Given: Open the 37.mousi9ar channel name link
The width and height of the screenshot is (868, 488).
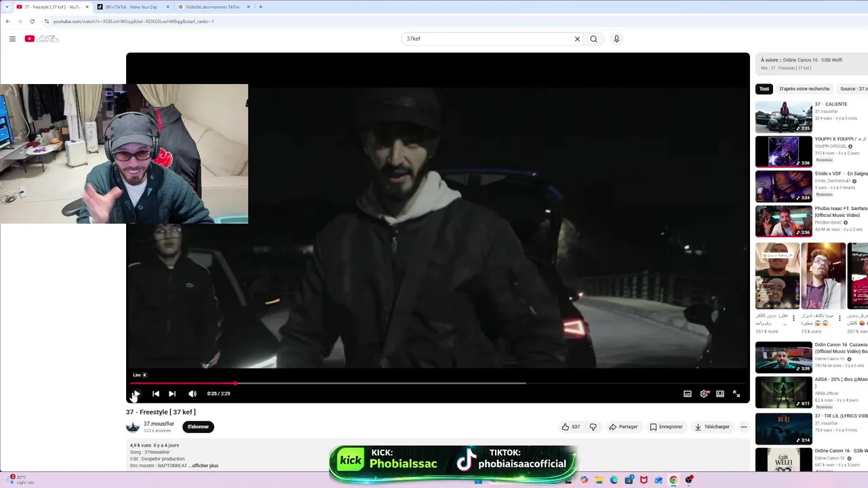Looking at the screenshot, I should tap(159, 424).
